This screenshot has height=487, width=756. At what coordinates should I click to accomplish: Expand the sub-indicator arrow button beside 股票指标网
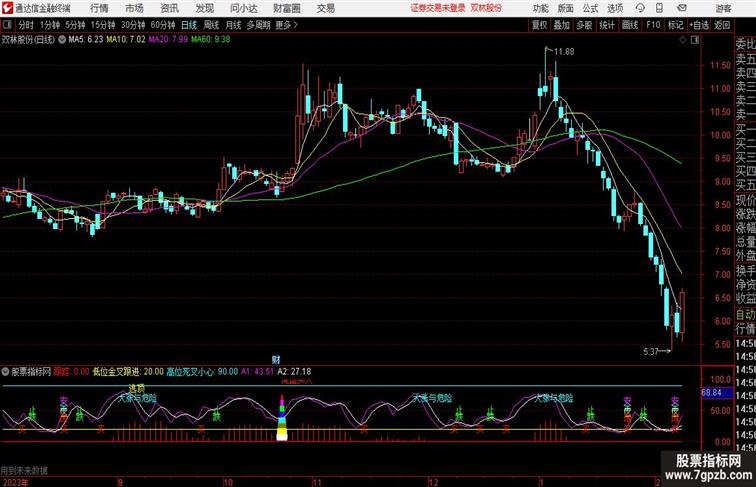[5, 372]
